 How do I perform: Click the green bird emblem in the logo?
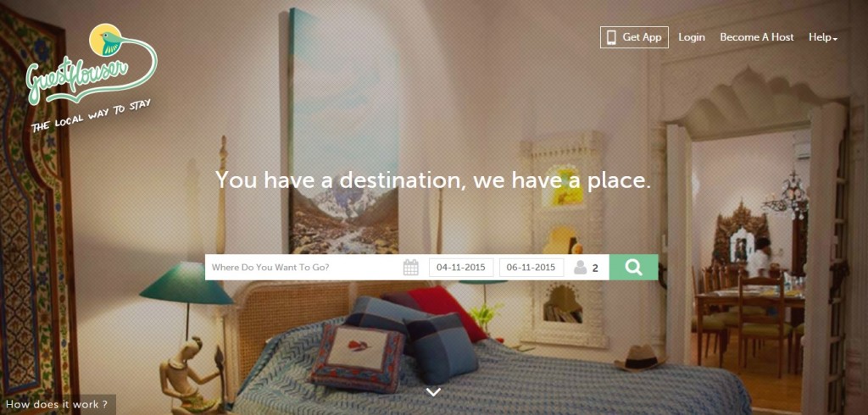105,40
